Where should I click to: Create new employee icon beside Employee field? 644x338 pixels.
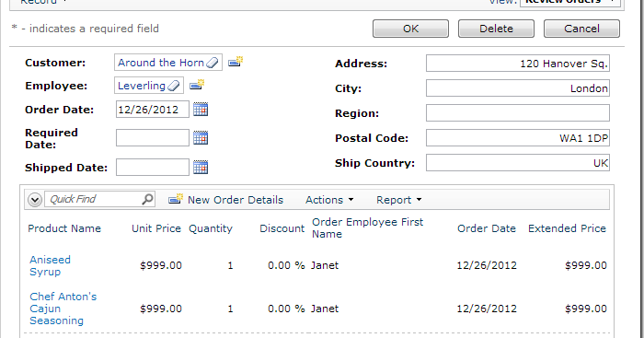[x=197, y=85]
